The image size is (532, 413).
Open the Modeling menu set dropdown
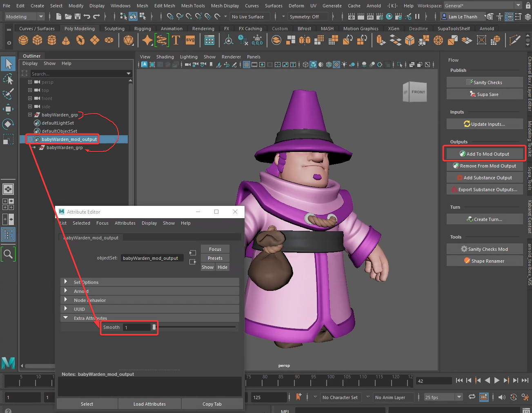[x=24, y=17]
